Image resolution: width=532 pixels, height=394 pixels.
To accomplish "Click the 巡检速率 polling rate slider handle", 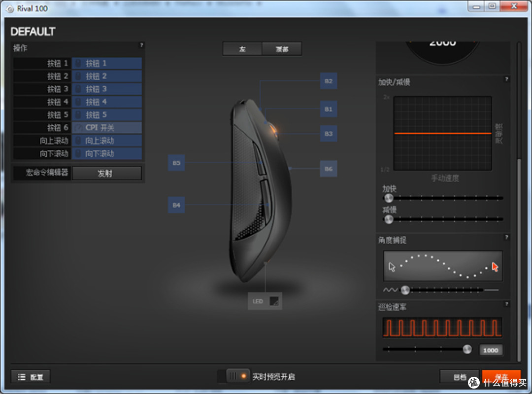I will pyautogui.click(x=467, y=349).
